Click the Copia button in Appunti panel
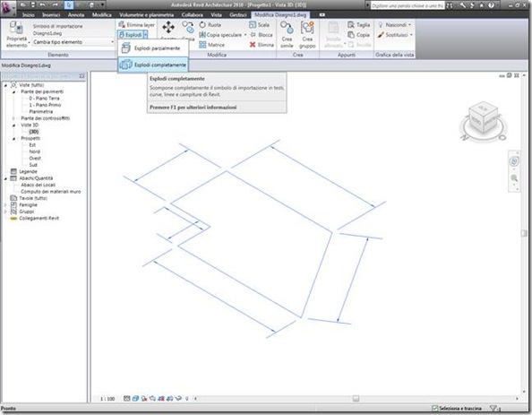Image resolution: width=532 pixels, height=415 pixels. coord(358,35)
